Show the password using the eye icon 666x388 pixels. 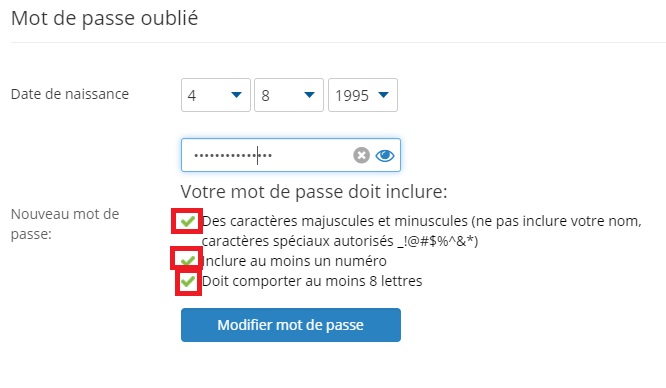click(x=385, y=156)
